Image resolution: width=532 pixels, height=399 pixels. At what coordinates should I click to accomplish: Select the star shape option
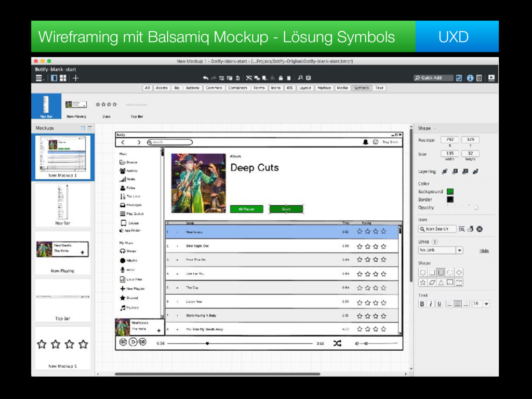(423, 282)
